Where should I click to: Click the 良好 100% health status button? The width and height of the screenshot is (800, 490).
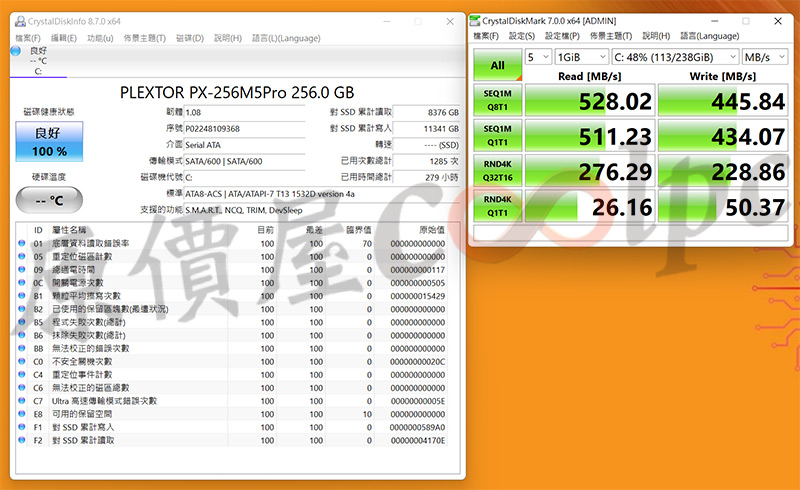[x=49, y=141]
